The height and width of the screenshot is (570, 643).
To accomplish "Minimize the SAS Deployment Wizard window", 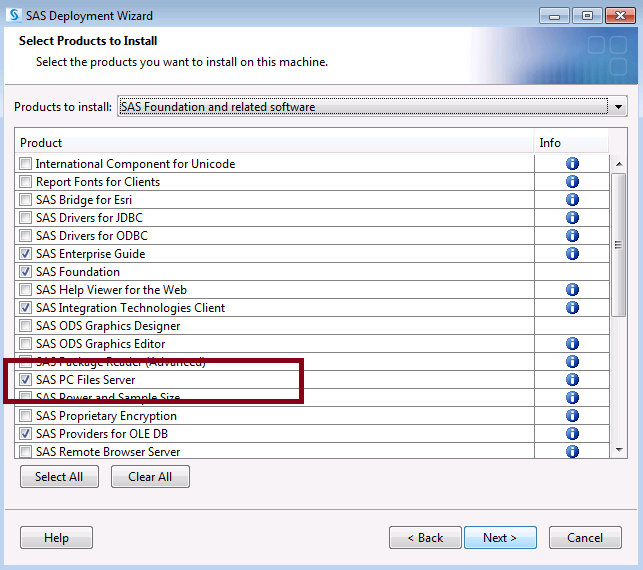I will [x=554, y=16].
